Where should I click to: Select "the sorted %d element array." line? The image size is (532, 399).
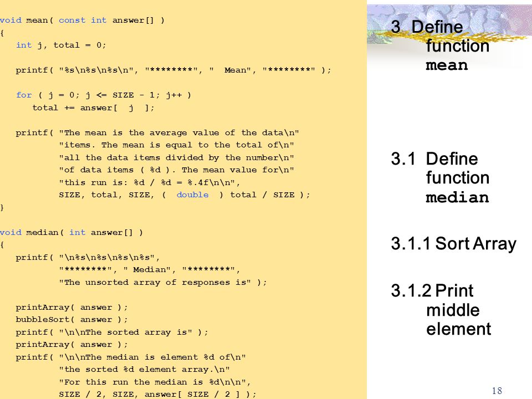pos(144,370)
